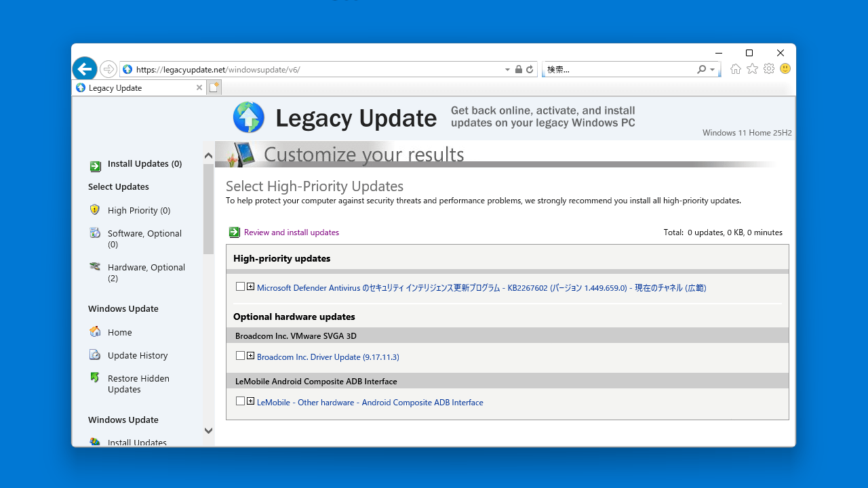Viewport: 868px width, 488px height.
Task: Go back with the blue back arrow
Action: 85,69
